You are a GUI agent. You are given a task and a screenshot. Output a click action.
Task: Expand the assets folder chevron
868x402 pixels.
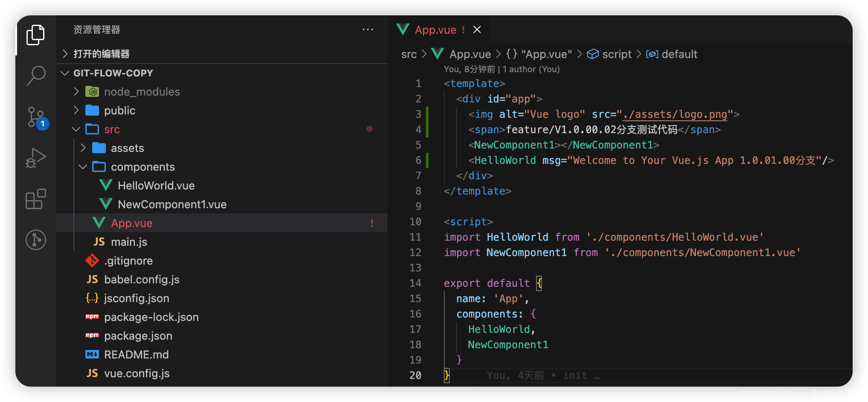83,148
